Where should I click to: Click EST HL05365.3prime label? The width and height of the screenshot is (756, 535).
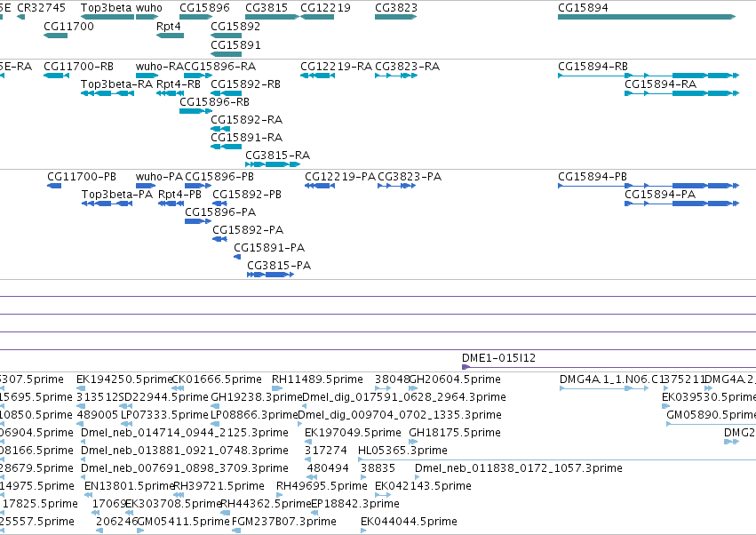pos(402,450)
